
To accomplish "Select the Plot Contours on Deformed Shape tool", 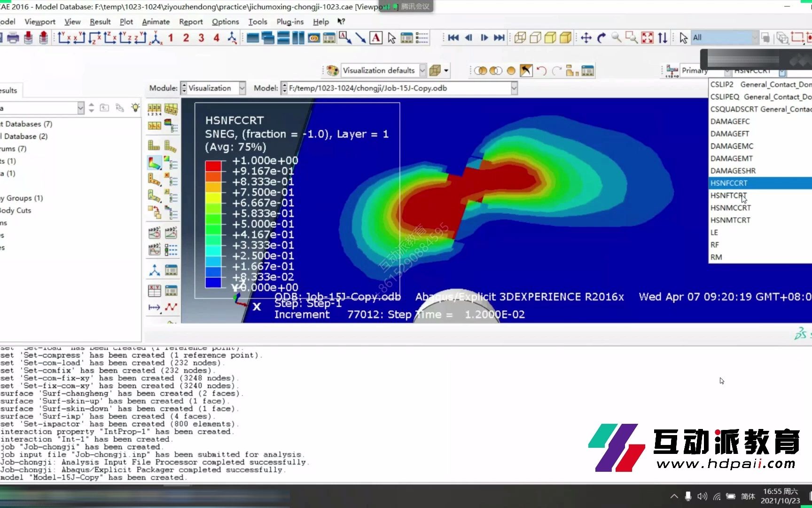I will pyautogui.click(x=154, y=163).
